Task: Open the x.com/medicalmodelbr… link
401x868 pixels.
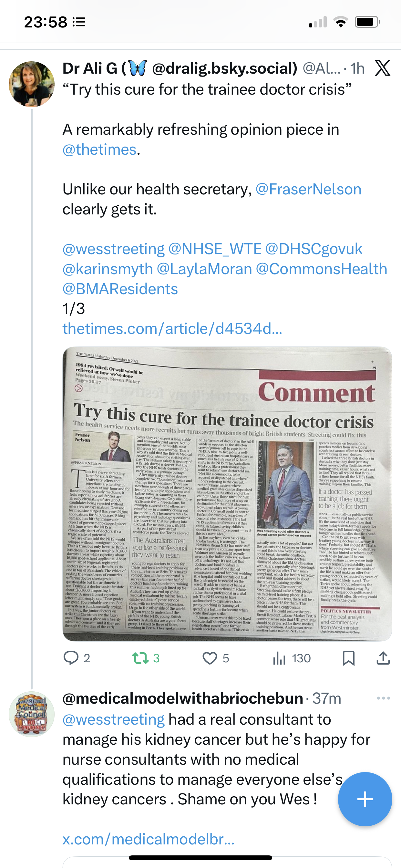Action: point(148,839)
